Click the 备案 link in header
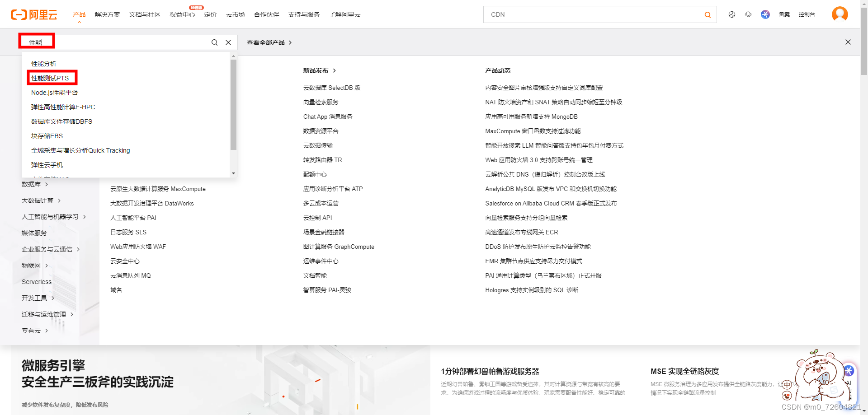 click(x=784, y=14)
